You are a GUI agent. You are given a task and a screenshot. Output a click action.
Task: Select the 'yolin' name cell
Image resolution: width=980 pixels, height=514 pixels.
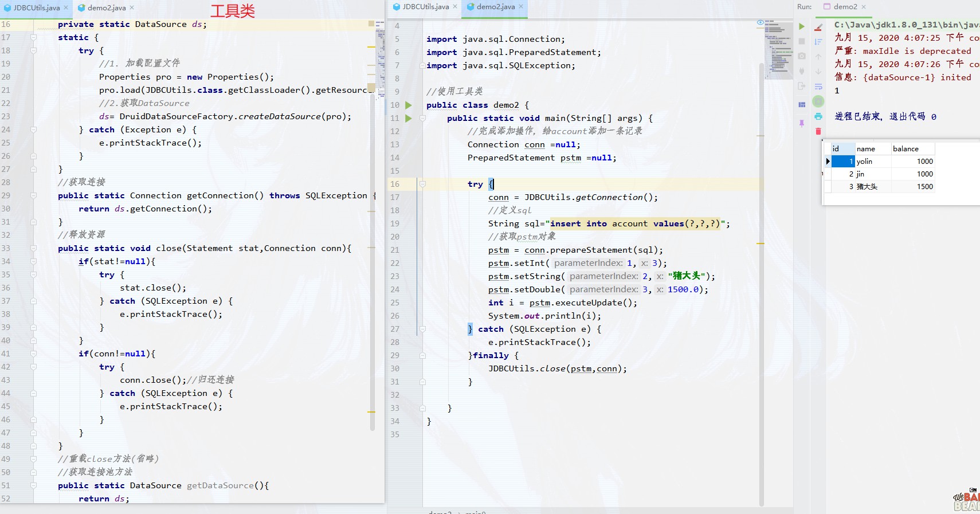pos(873,162)
